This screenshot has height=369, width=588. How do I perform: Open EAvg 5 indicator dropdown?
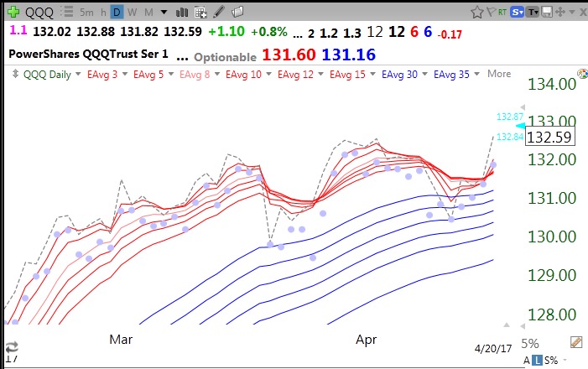pos(171,74)
